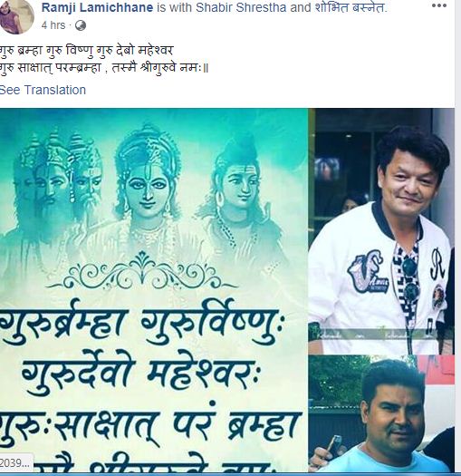This screenshot has height=476, width=461.
Task: Open the deities illustration photo
Action: click(x=154, y=290)
